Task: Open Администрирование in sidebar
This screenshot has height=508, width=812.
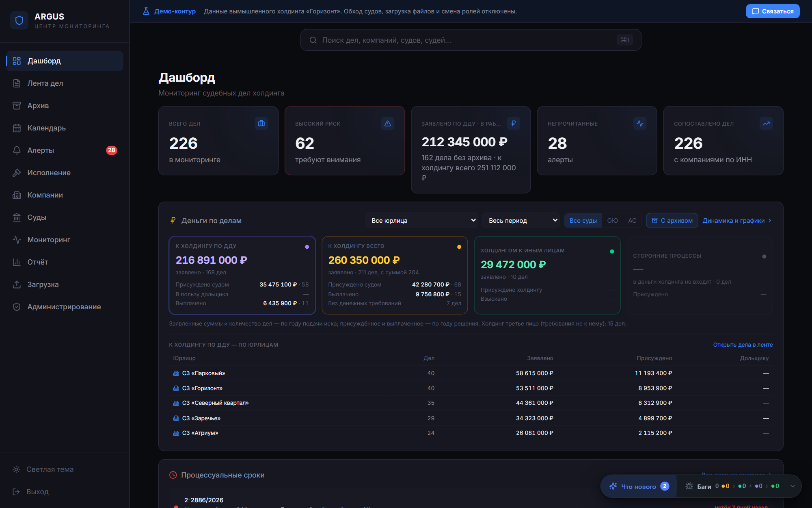Action: pyautogui.click(x=65, y=307)
